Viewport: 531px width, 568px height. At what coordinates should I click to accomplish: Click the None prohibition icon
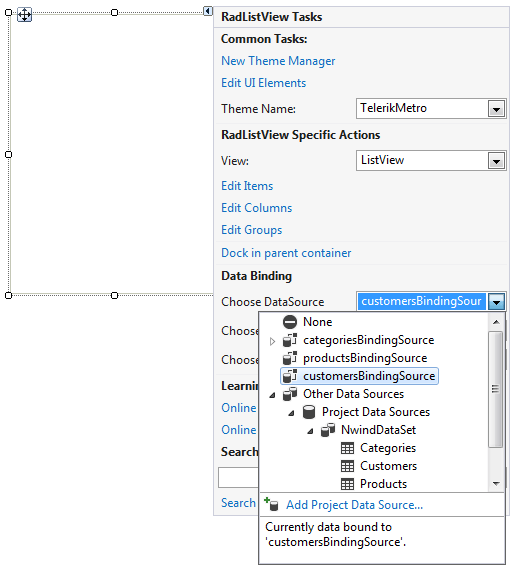pyautogui.click(x=290, y=322)
